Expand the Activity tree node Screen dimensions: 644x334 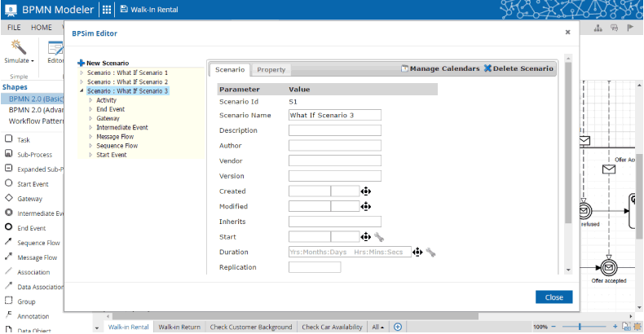coord(90,100)
